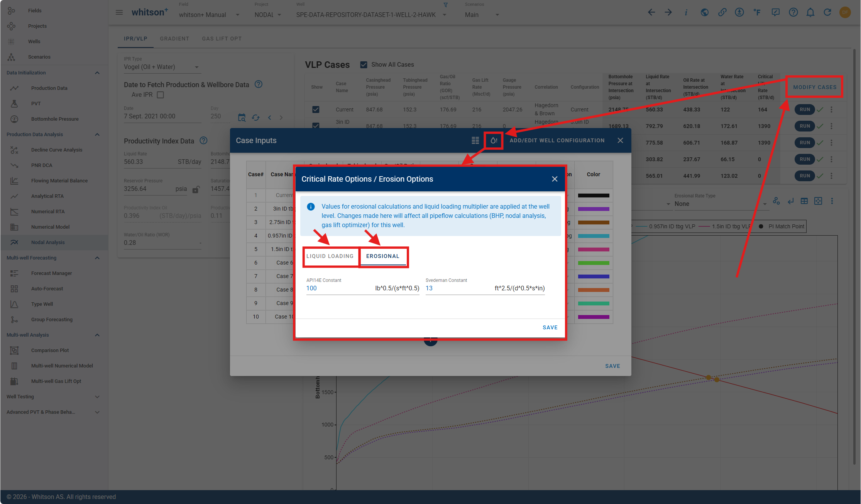Viewport: 861px width, 504px height.
Task: Open the Scenarios Main dropdown
Action: pyautogui.click(x=482, y=15)
